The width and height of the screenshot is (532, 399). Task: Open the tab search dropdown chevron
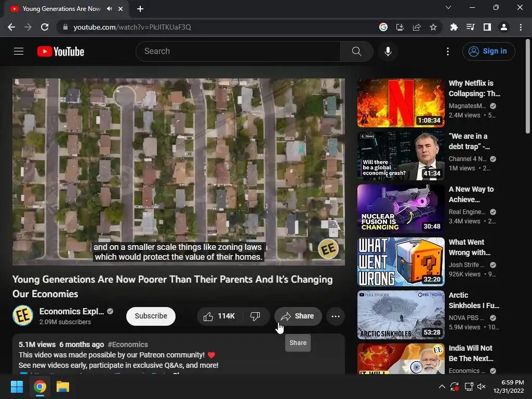click(448, 7)
